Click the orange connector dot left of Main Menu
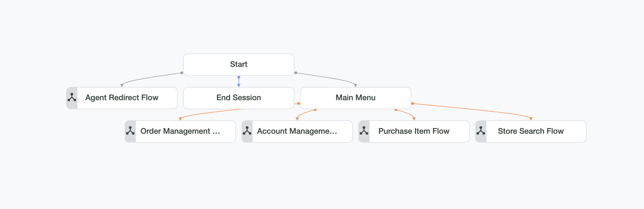The image size is (644, 209). pos(298,104)
